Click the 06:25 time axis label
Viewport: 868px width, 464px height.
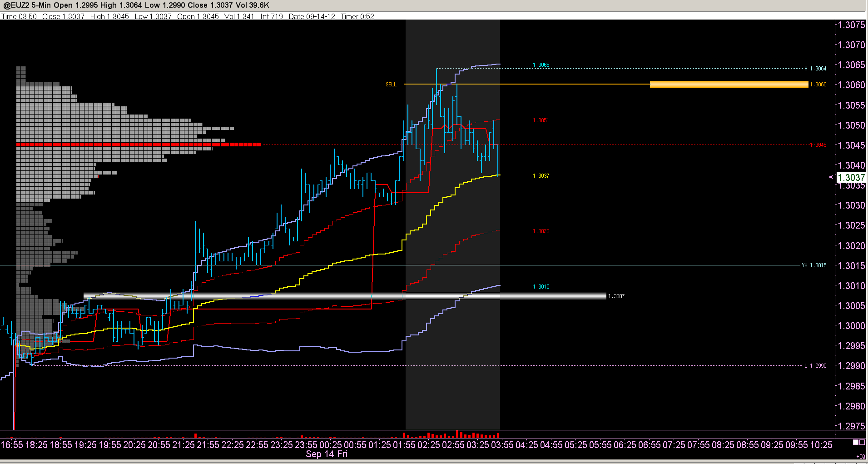[625, 445]
